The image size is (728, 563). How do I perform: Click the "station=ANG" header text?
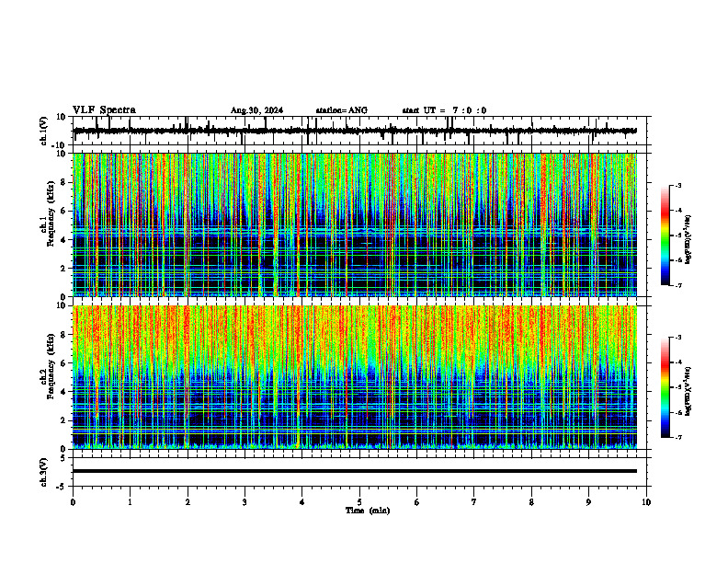coord(341,110)
